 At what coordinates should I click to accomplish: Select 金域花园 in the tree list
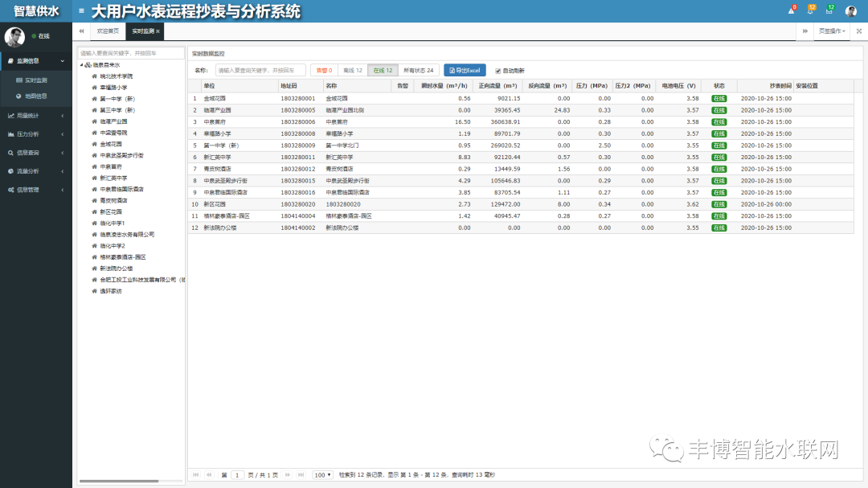point(111,144)
